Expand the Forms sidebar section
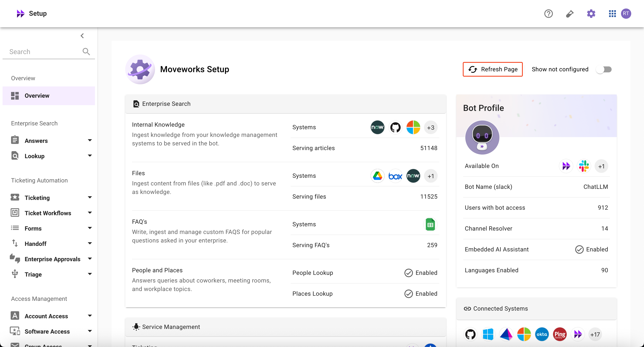644x347 pixels. point(90,228)
